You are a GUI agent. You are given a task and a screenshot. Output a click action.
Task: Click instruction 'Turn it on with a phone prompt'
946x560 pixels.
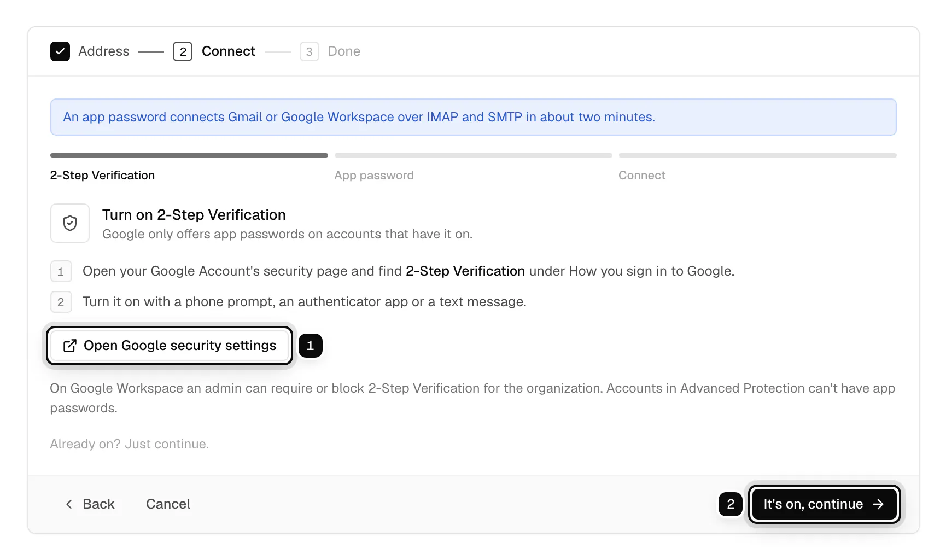pyautogui.click(x=305, y=302)
